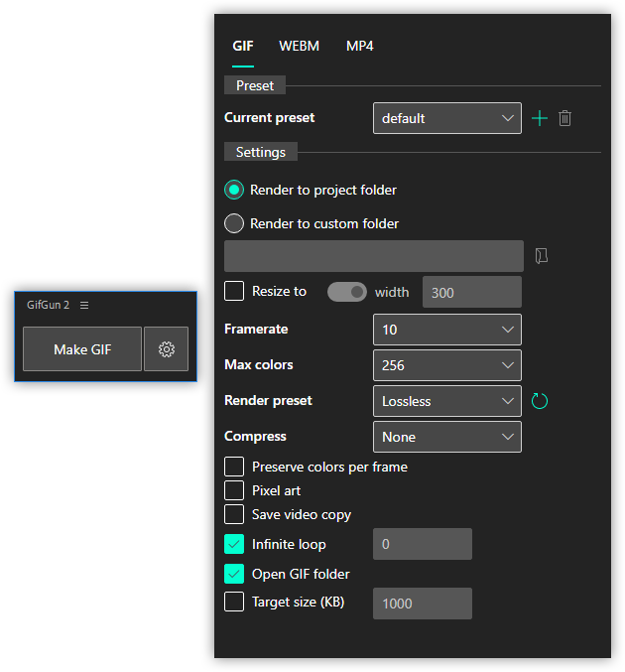
Task: Open GifGun settings with the gear icon
Action: click(x=167, y=349)
